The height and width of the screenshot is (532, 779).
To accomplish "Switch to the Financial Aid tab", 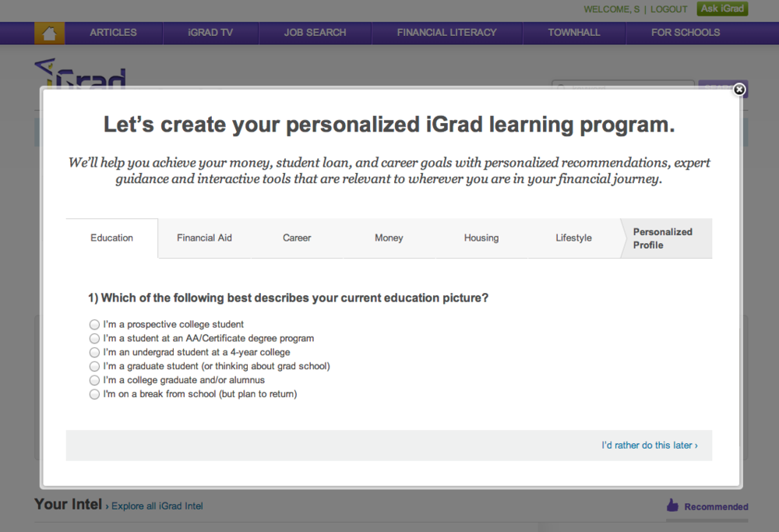I will click(204, 238).
